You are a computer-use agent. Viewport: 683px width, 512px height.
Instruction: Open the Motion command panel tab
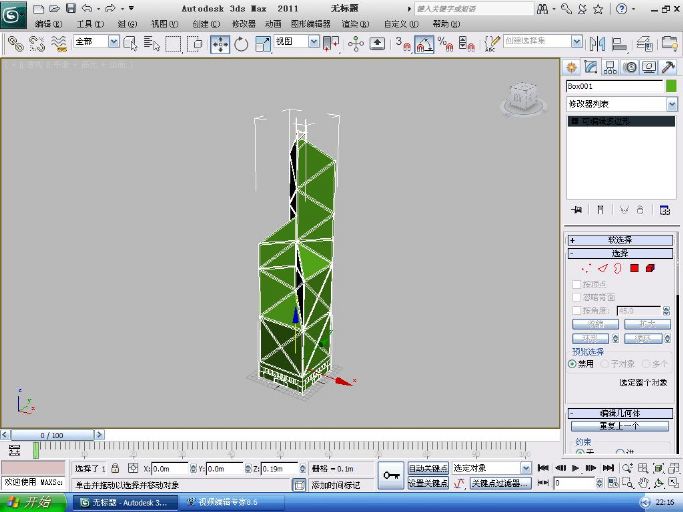(630, 68)
